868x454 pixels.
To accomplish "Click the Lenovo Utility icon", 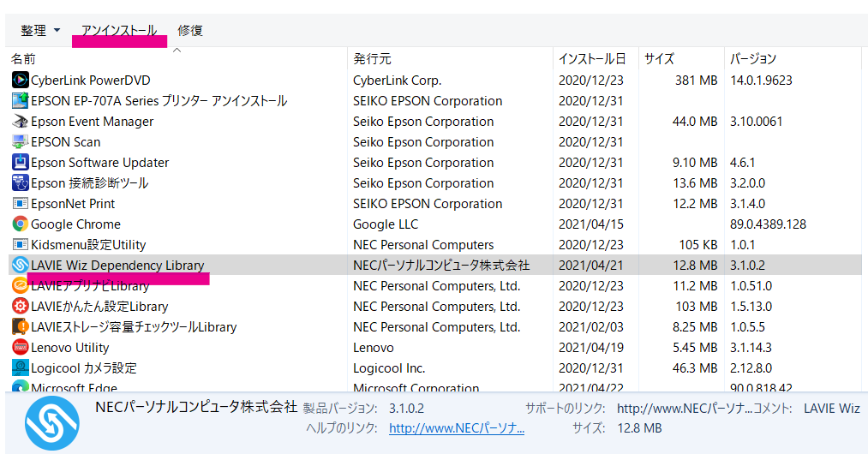I will [20, 347].
